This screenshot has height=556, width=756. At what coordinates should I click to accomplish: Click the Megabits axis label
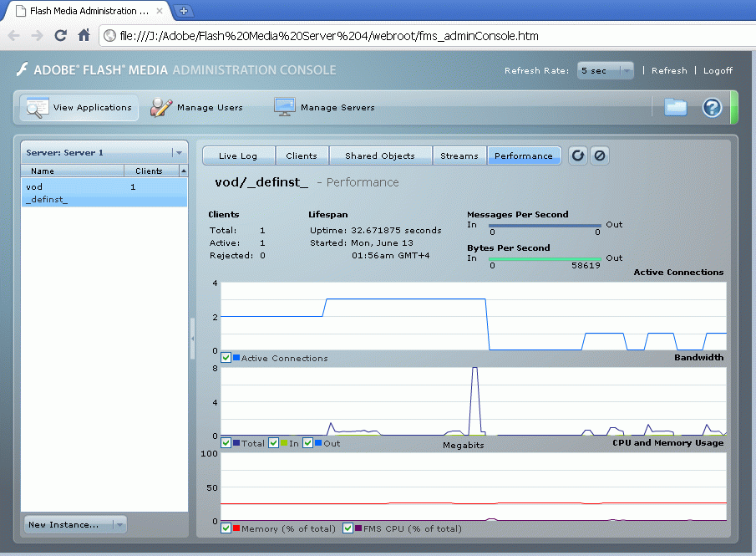click(x=464, y=445)
